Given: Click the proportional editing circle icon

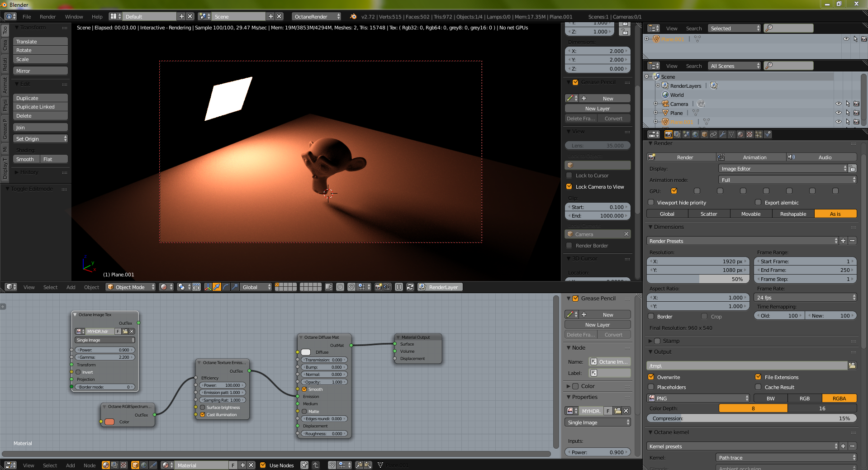Looking at the screenshot, I should (340, 287).
